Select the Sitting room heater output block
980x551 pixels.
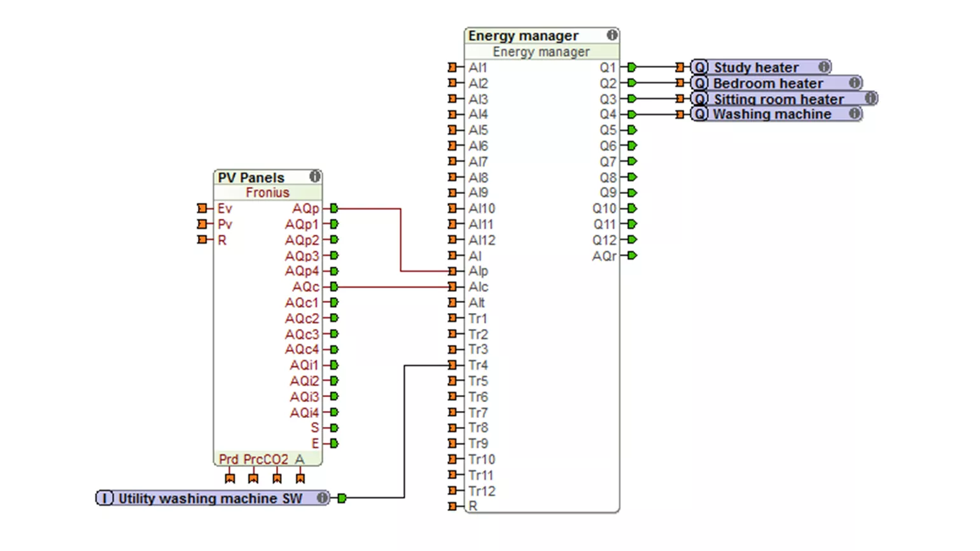[x=784, y=99]
